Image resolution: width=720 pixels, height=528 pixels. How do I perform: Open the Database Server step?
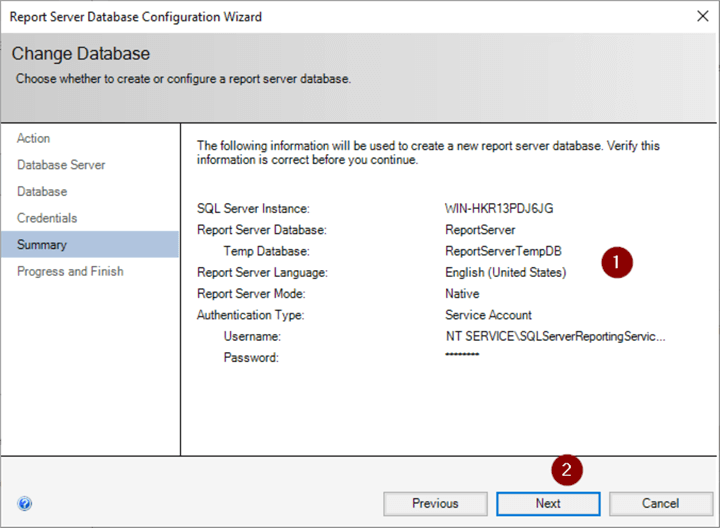(61, 165)
